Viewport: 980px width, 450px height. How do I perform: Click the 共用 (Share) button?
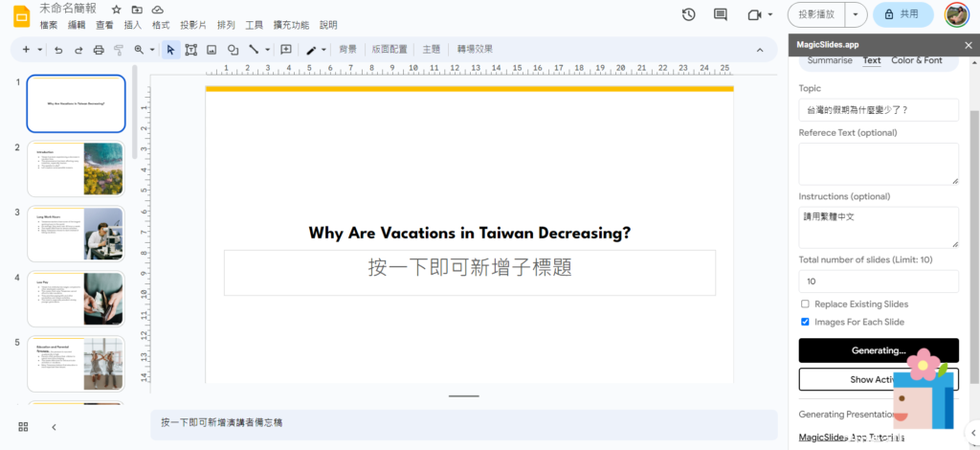point(902,14)
